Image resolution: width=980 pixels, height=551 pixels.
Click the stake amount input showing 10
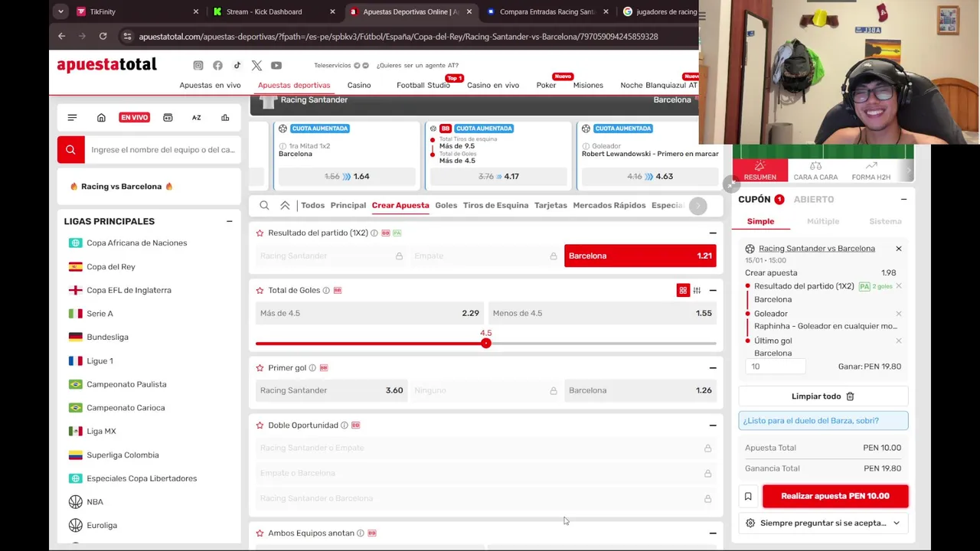coord(776,367)
